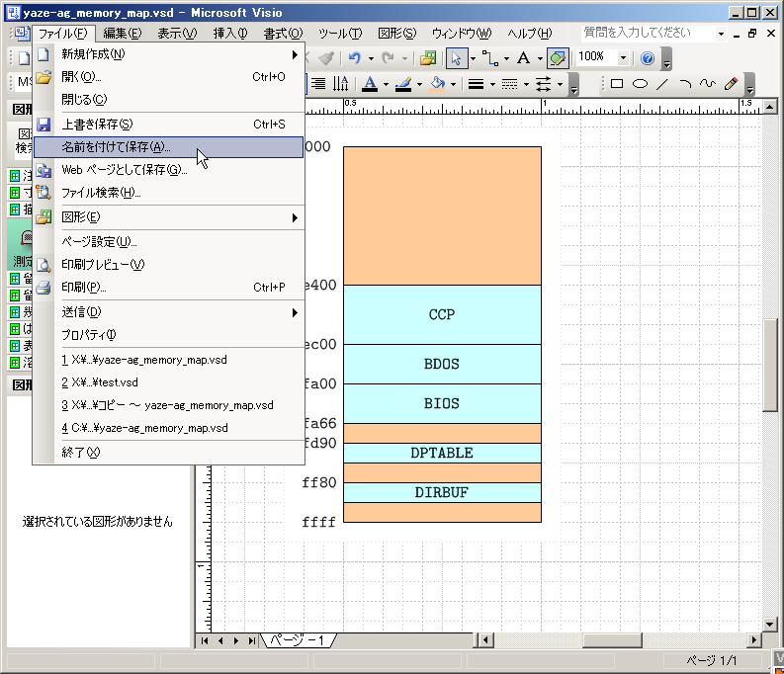Click the Undo arrow icon
Viewport: 784px width, 674px height.
pos(355,58)
